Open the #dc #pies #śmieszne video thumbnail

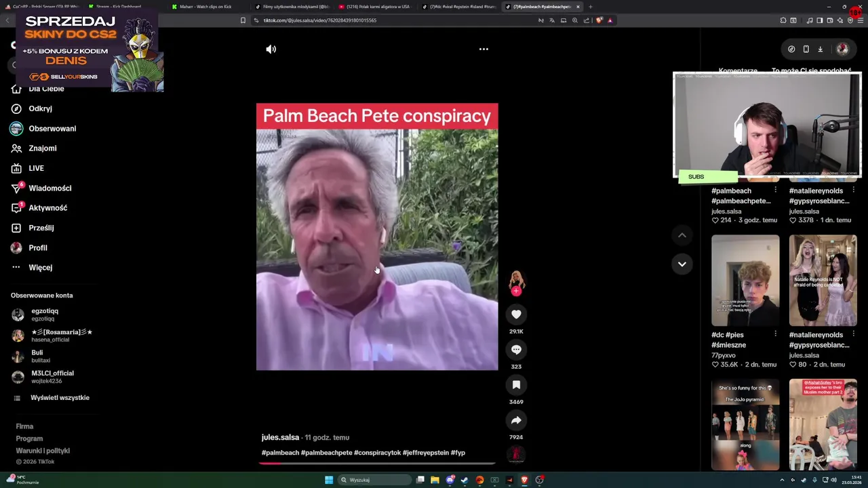[745, 281]
